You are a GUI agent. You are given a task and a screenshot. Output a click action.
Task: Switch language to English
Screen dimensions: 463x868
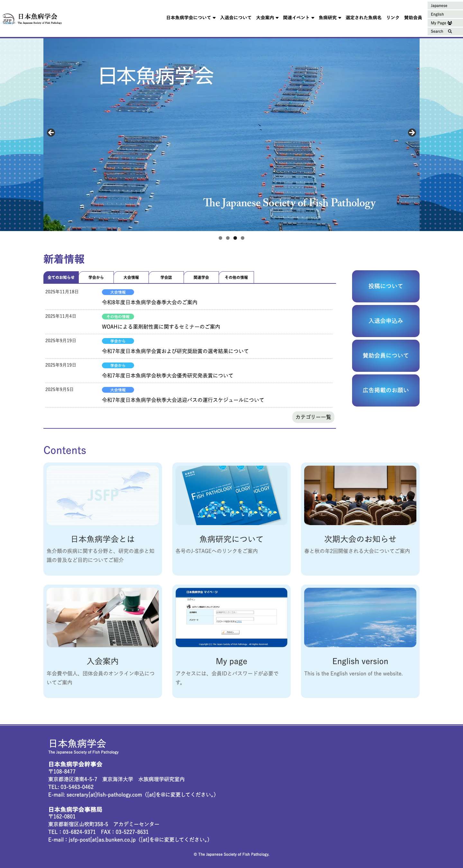coord(445,14)
